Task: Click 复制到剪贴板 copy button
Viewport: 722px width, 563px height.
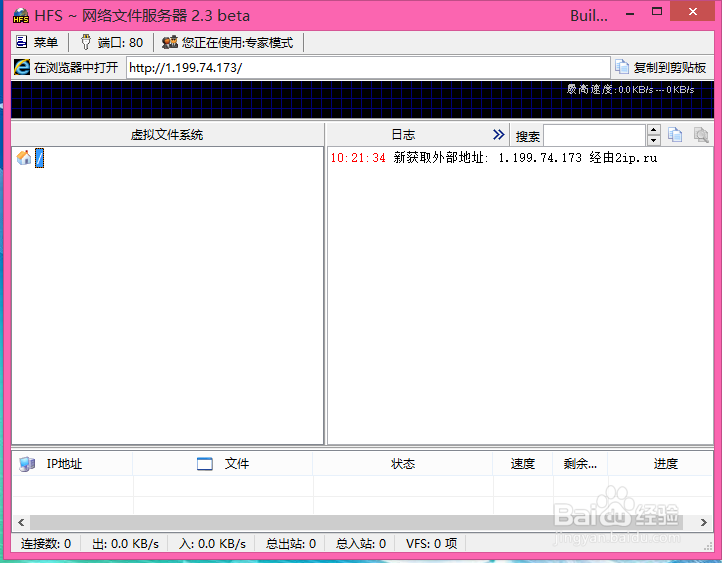Action: coord(661,68)
